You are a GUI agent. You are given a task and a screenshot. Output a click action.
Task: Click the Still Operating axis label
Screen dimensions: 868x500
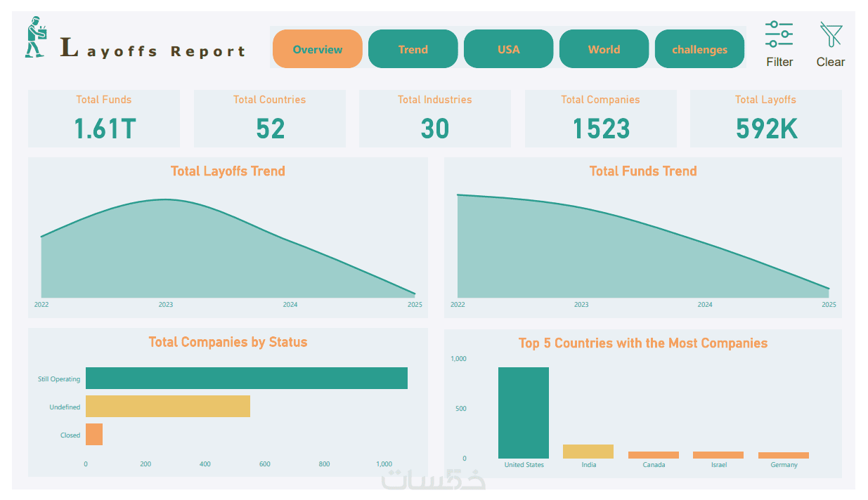point(59,379)
